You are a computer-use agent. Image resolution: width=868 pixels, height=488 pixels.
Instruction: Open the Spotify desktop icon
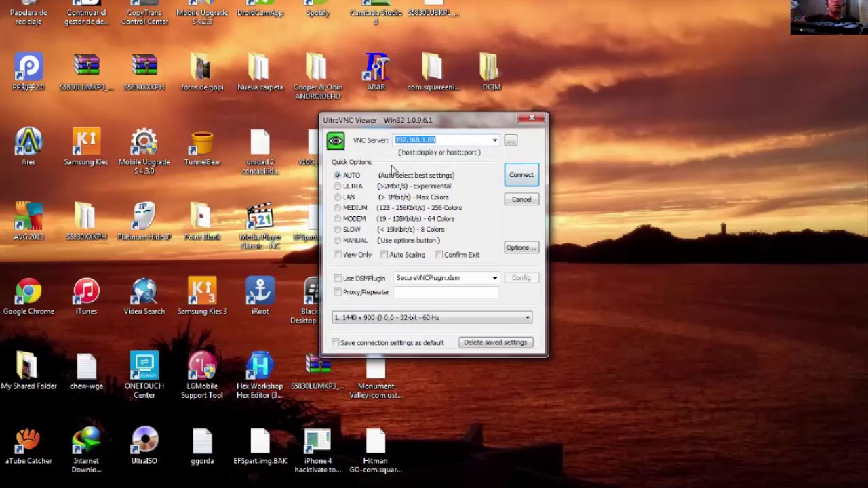coord(318,8)
